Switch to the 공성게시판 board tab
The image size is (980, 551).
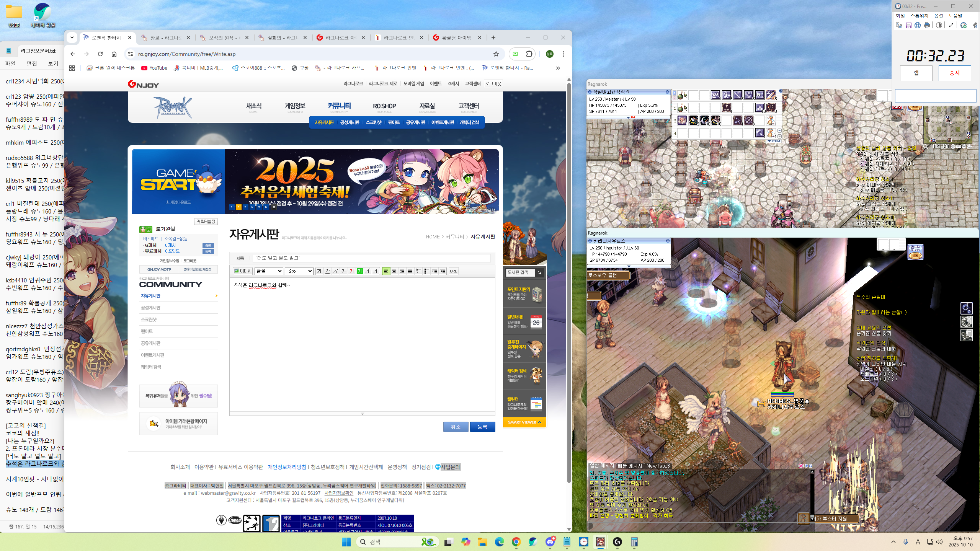[350, 122]
